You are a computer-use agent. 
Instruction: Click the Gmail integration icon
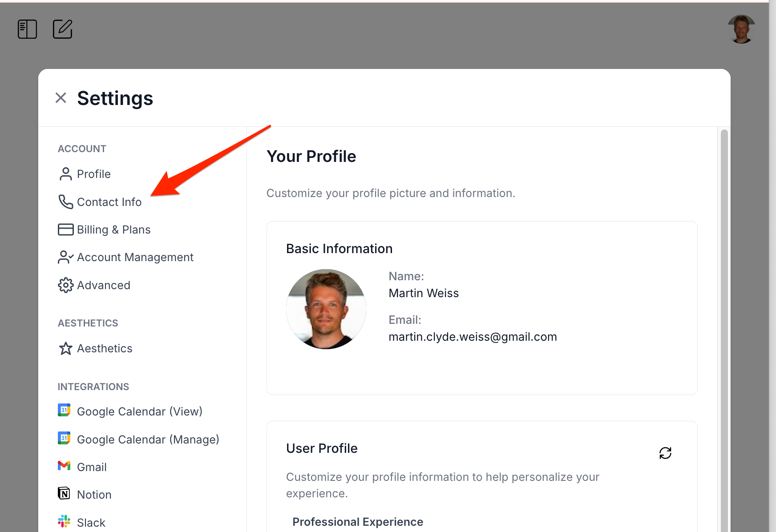pos(64,466)
